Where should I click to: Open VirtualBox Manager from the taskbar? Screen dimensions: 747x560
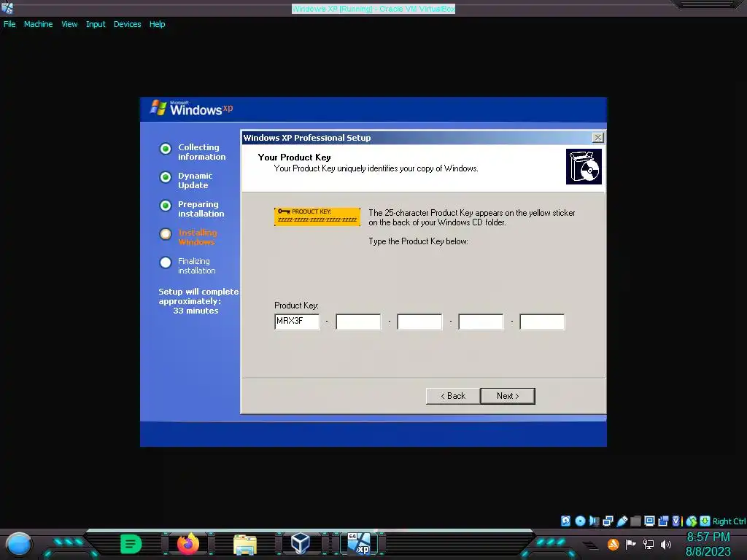[x=301, y=544]
